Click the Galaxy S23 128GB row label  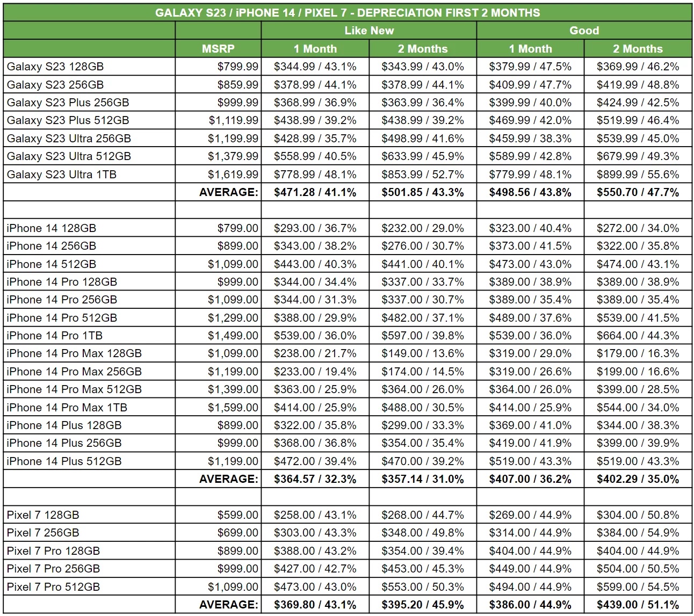55,67
